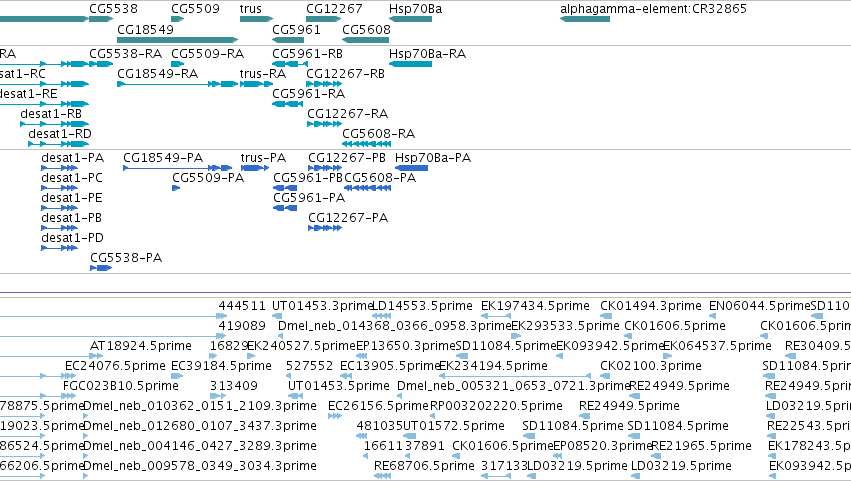Screen dimensions: 851x481
Task: Select the CG5608 gene label
Action: (x=366, y=29)
